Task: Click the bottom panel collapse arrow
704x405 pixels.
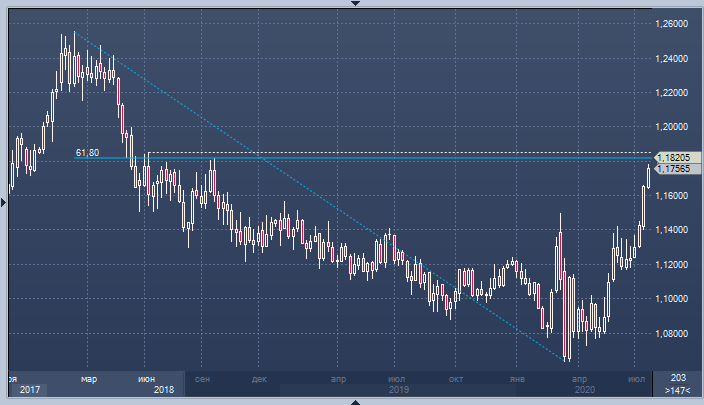Action: [x=352, y=401]
